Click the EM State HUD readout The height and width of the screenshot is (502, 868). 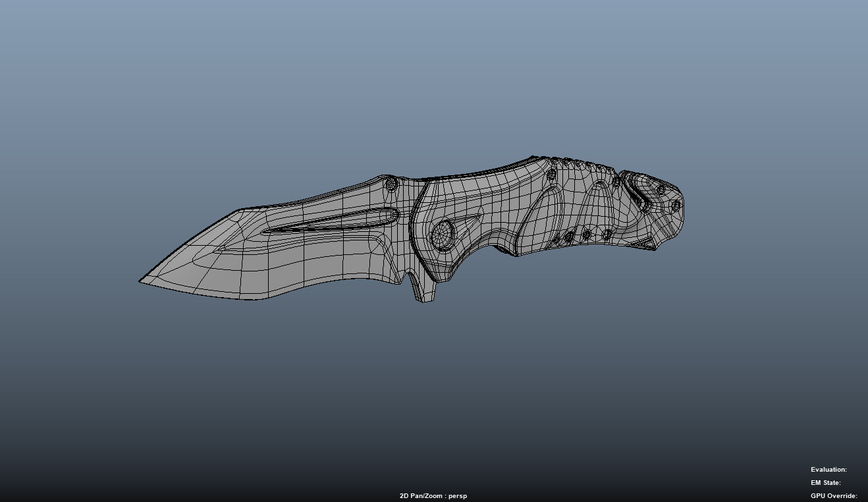click(x=825, y=482)
